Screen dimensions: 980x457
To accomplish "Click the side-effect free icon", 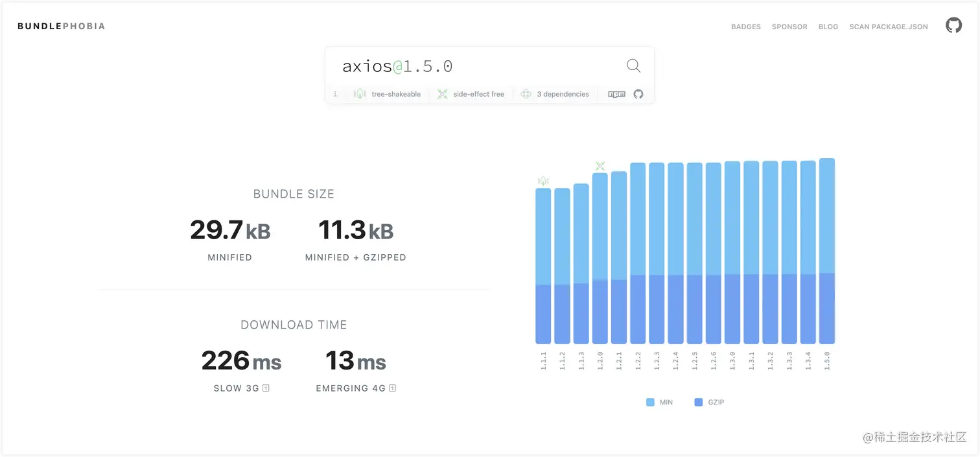I will click(x=443, y=94).
